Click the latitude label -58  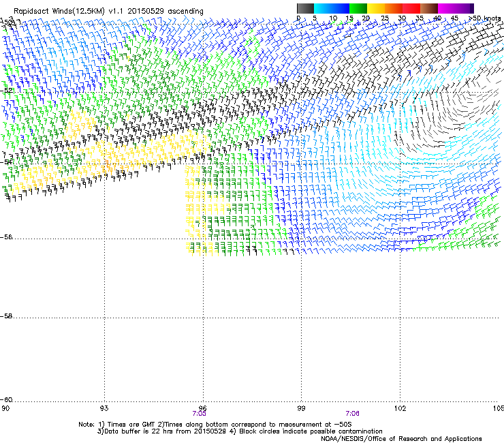click(6, 316)
